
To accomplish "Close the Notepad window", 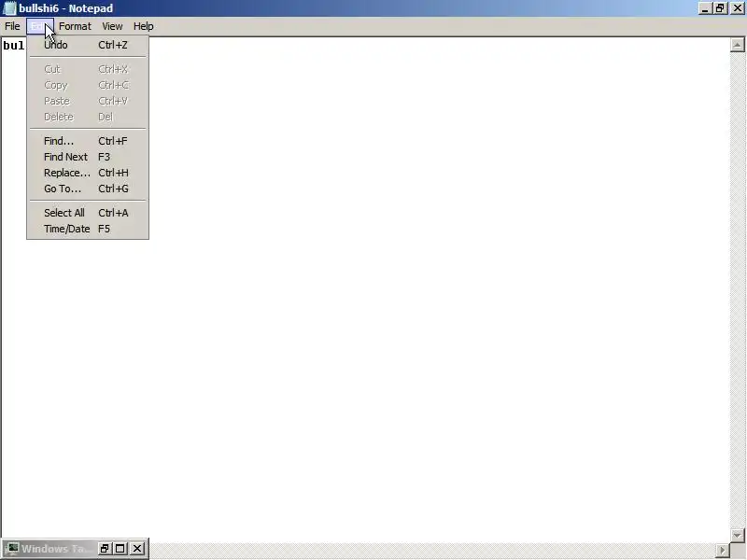I will pyautogui.click(x=737, y=8).
